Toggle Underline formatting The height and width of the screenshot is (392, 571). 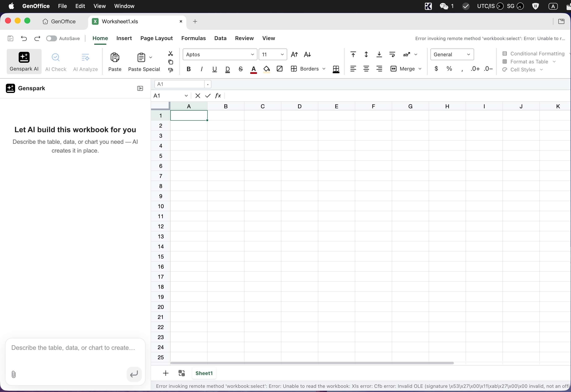pyautogui.click(x=215, y=69)
